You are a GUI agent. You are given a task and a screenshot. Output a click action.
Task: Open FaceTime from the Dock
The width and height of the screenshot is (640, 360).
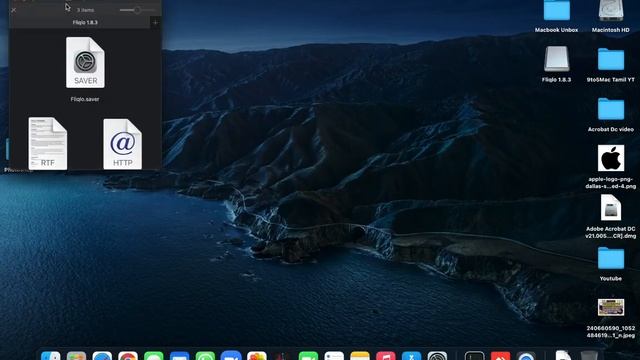[308, 356]
